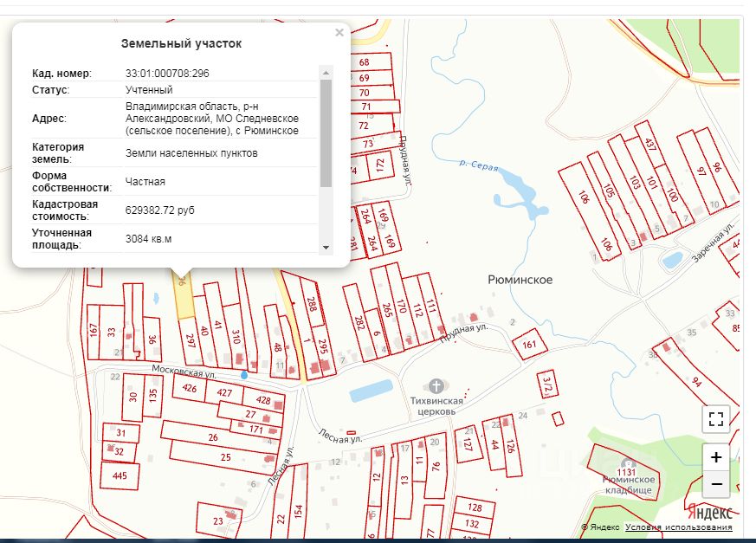
Task: Select parcel 161 near Прудная ул.
Action: pos(529,345)
